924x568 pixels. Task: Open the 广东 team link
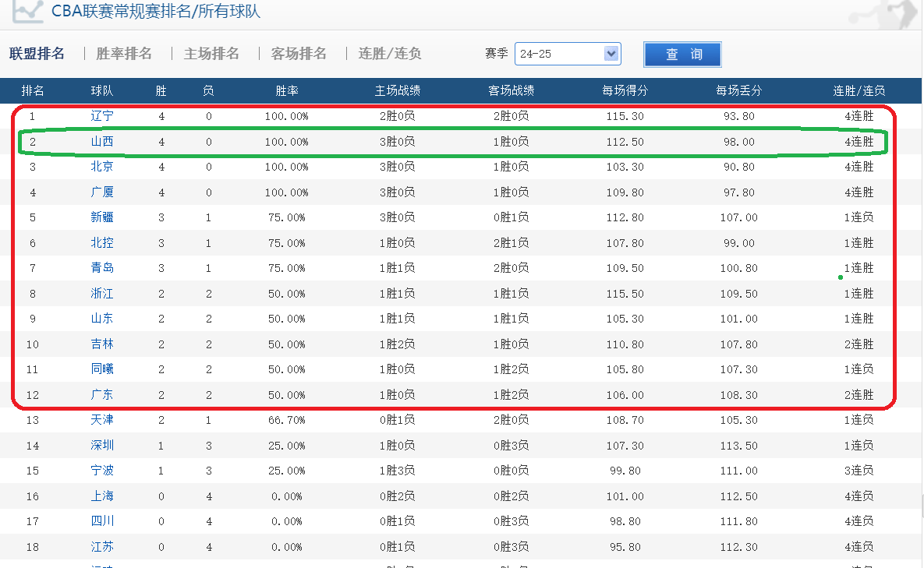click(102, 394)
